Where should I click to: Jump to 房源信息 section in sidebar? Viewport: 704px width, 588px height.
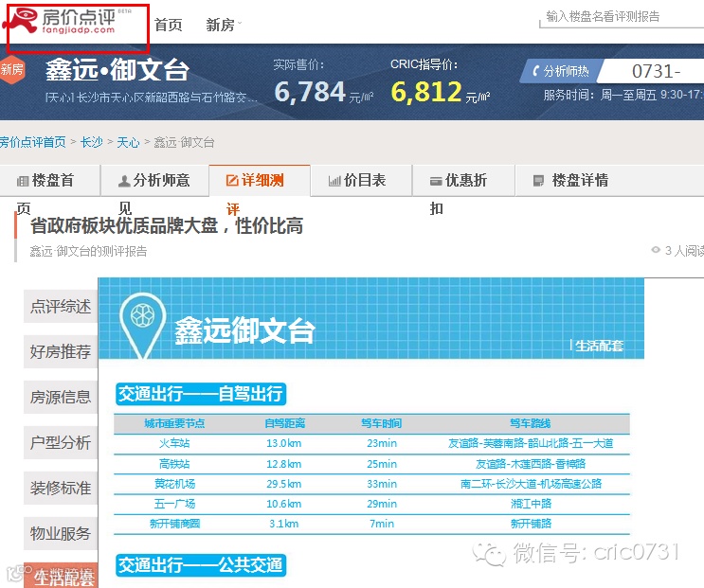(61, 397)
